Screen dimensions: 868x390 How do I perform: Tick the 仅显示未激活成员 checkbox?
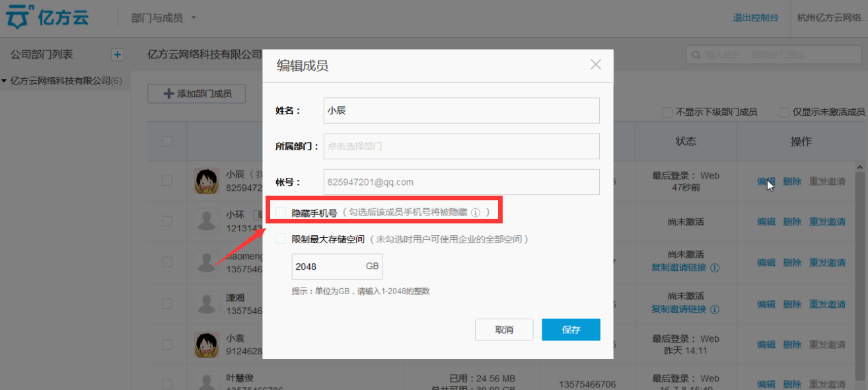point(784,112)
